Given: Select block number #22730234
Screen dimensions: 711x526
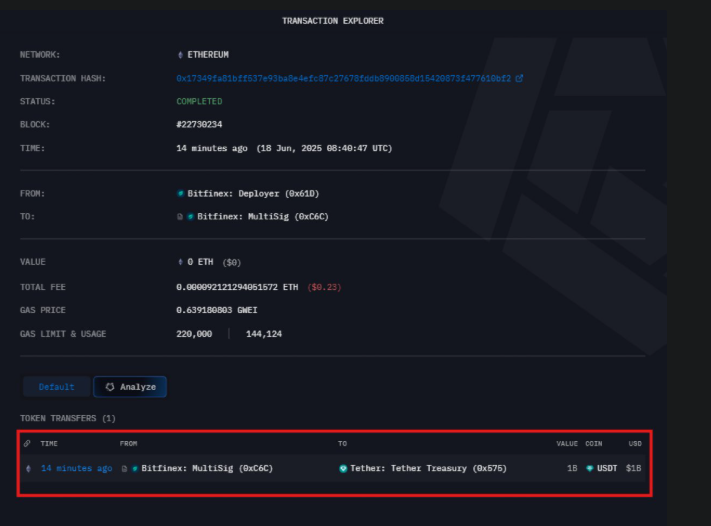Looking at the screenshot, I should 199,124.
